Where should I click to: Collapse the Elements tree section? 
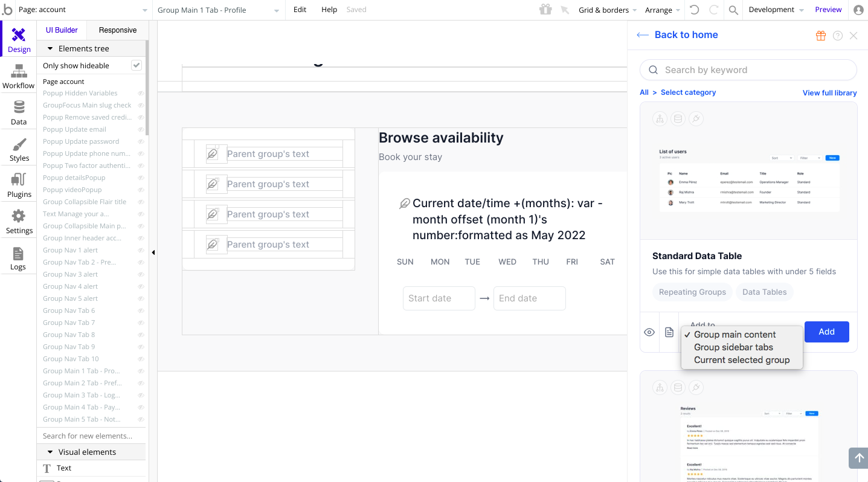click(x=49, y=48)
